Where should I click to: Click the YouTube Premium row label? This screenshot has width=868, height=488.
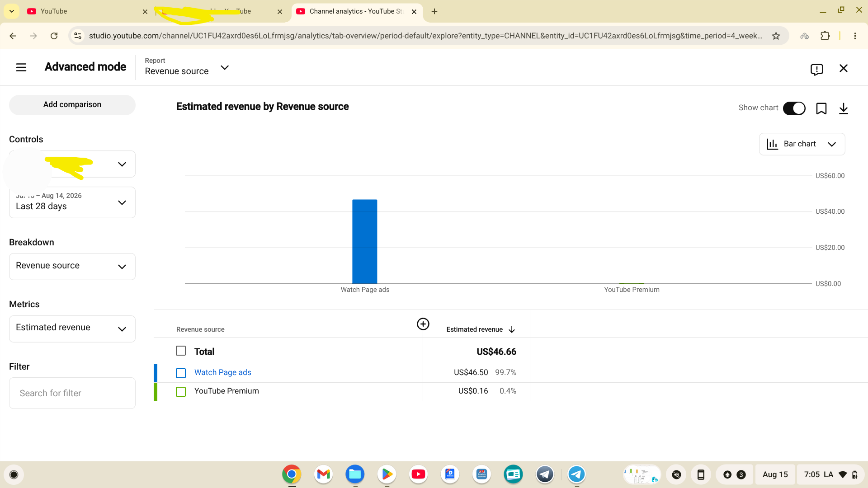pos(226,391)
